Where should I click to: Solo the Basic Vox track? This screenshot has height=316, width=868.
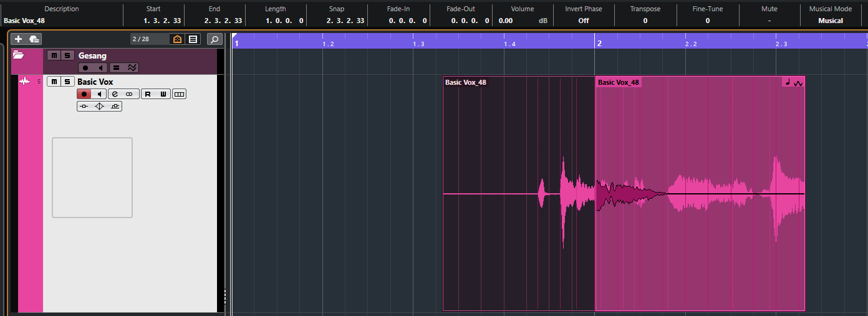pyautogui.click(x=67, y=82)
